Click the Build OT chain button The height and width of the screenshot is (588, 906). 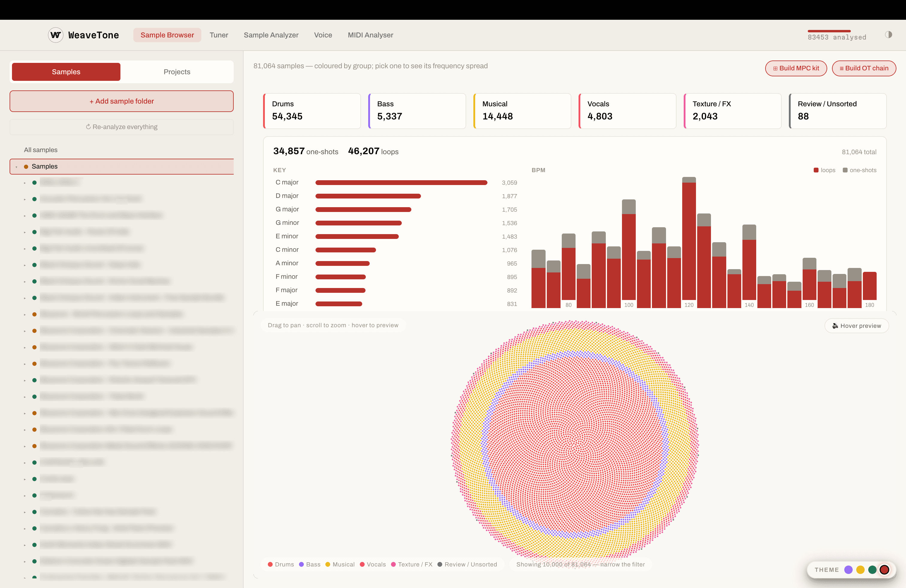(864, 69)
